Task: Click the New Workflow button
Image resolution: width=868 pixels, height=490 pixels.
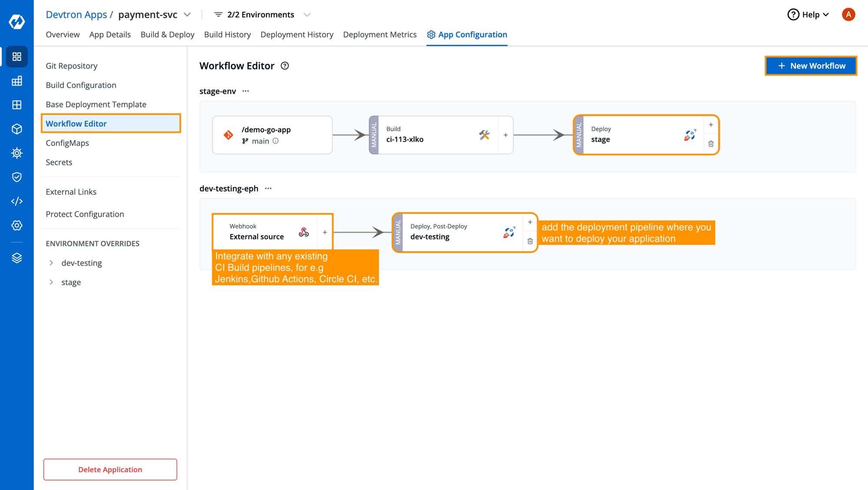Action: click(x=812, y=66)
